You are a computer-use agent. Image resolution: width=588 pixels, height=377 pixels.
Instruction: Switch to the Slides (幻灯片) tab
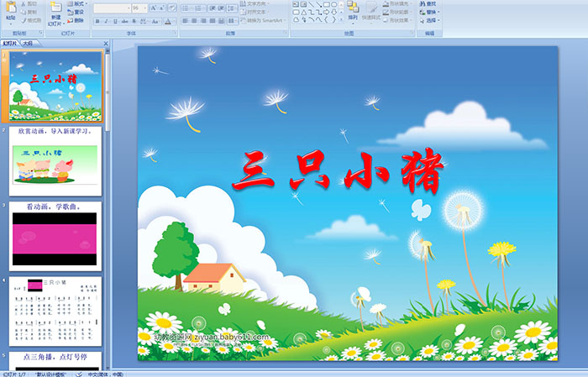[9, 43]
